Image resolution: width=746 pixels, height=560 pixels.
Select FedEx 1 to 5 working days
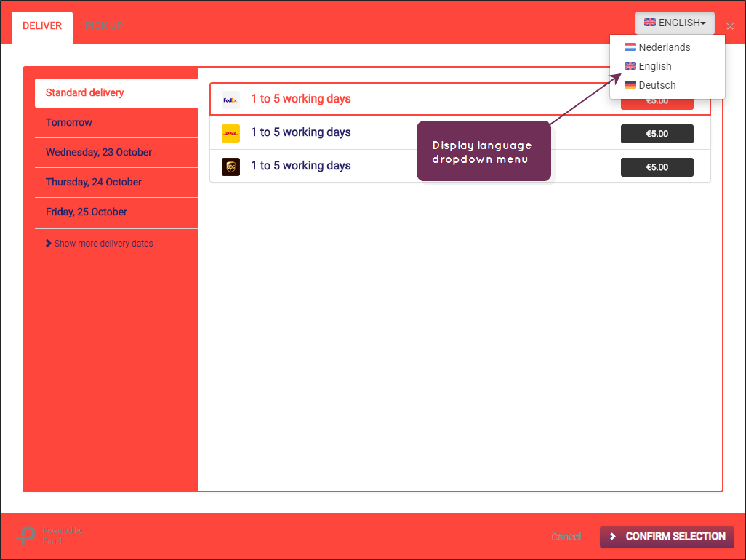[460, 99]
